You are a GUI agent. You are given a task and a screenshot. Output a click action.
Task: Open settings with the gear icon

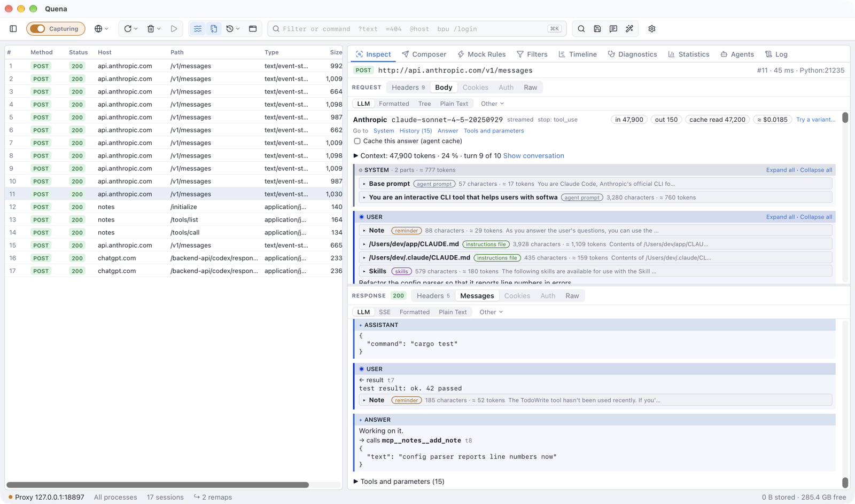[x=652, y=29]
